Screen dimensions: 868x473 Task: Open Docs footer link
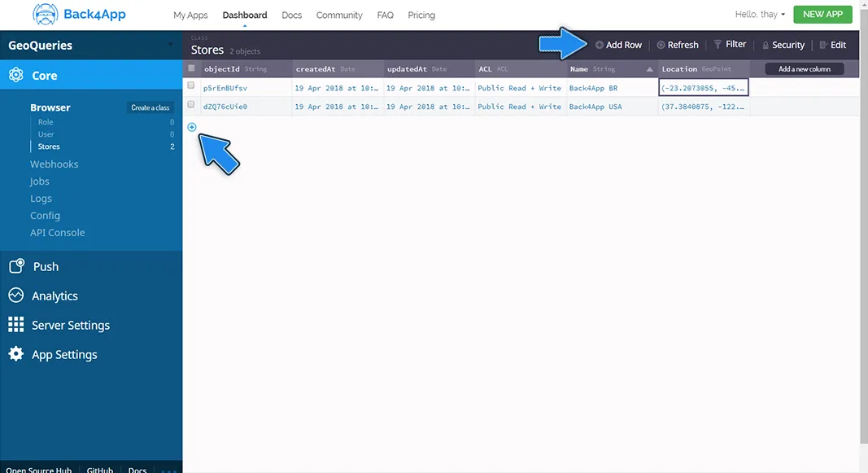click(137, 469)
